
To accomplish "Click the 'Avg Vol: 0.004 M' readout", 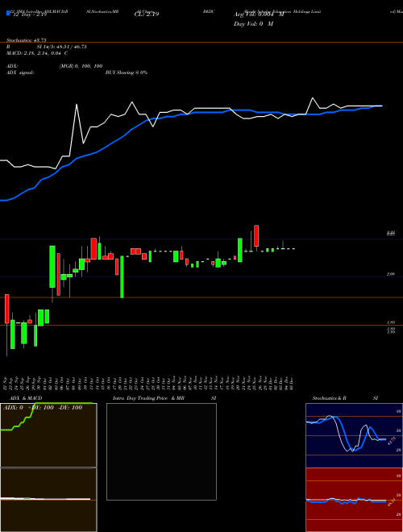I will point(259,15).
